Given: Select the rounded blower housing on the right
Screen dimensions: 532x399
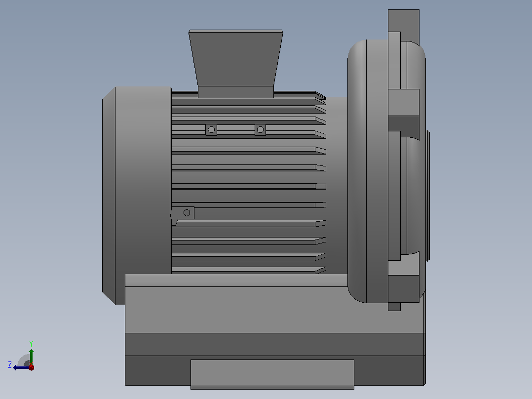Looking at the screenshot, I should point(386,171).
